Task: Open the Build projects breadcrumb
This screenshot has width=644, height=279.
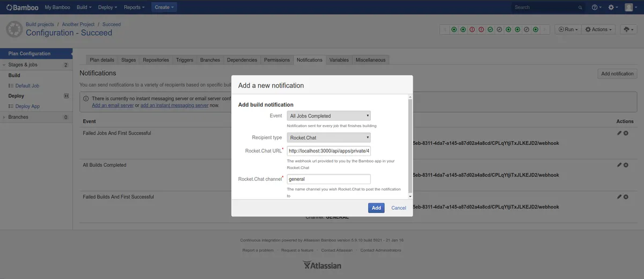Action: point(40,24)
